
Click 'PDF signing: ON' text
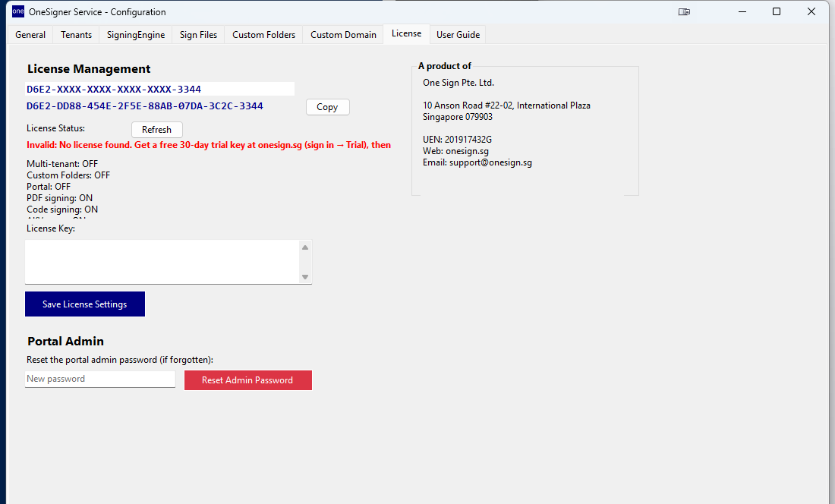click(x=60, y=198)
